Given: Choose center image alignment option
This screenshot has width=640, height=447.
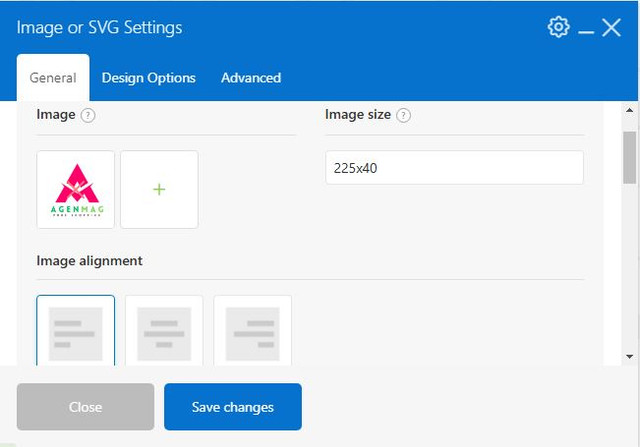Looking at the screenshot, I should [x=164, y=331].
